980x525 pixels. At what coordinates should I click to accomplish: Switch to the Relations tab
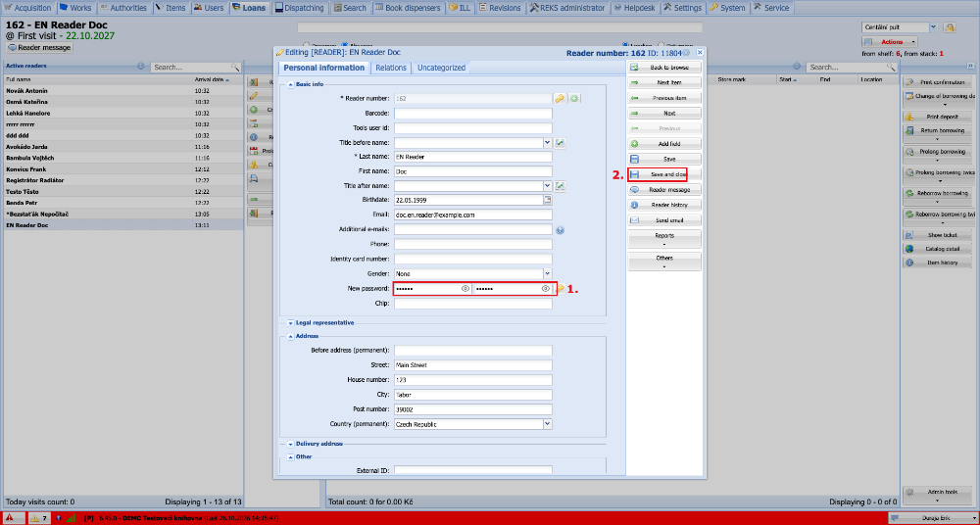click(391, 68)
